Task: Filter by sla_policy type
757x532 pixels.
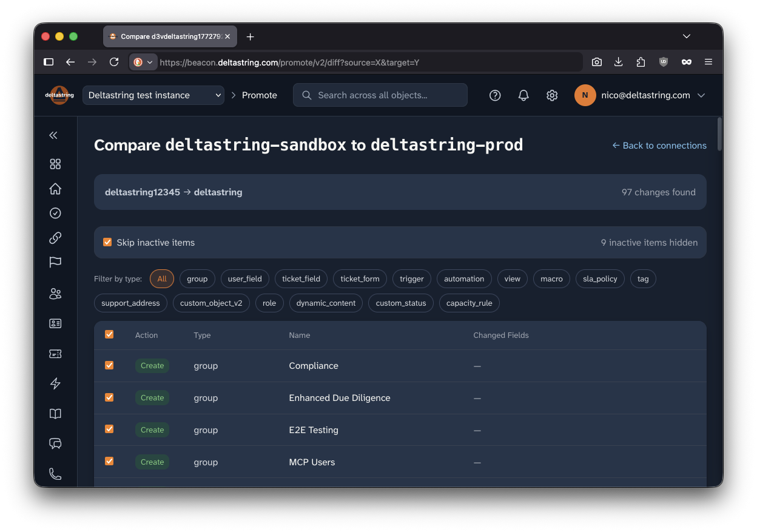Action: tap(600, 279)
